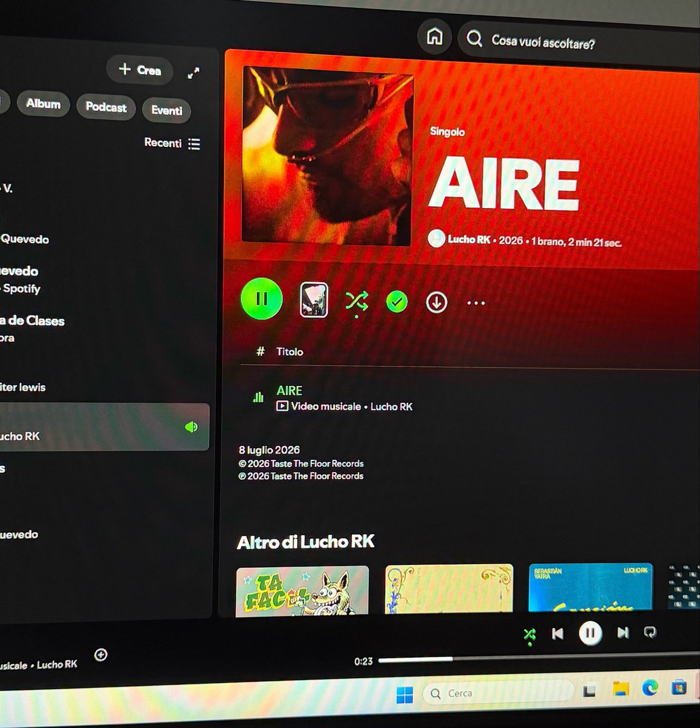Viewport: 700px width, 728px height.
Task: Open the yellow ornate album card
Action: click(x=449, y=588)
